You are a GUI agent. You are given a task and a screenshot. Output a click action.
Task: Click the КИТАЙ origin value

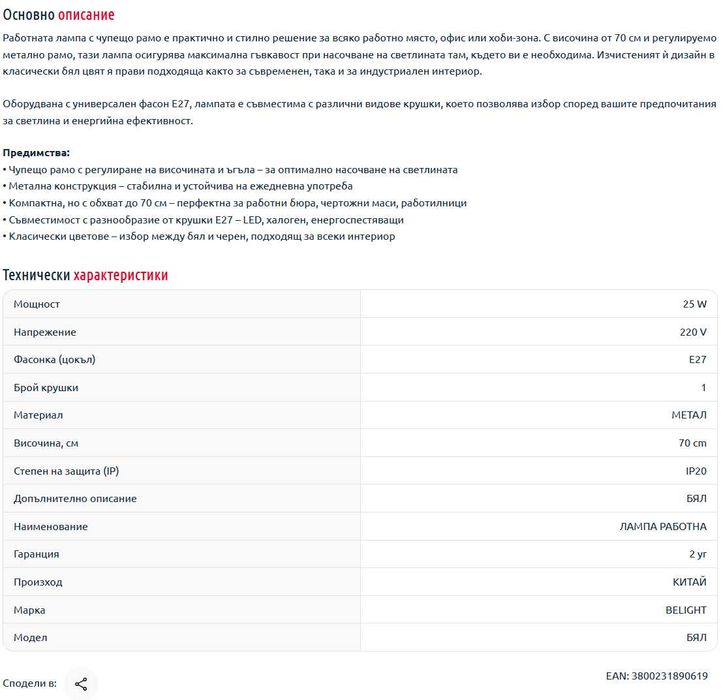(689, 582)
